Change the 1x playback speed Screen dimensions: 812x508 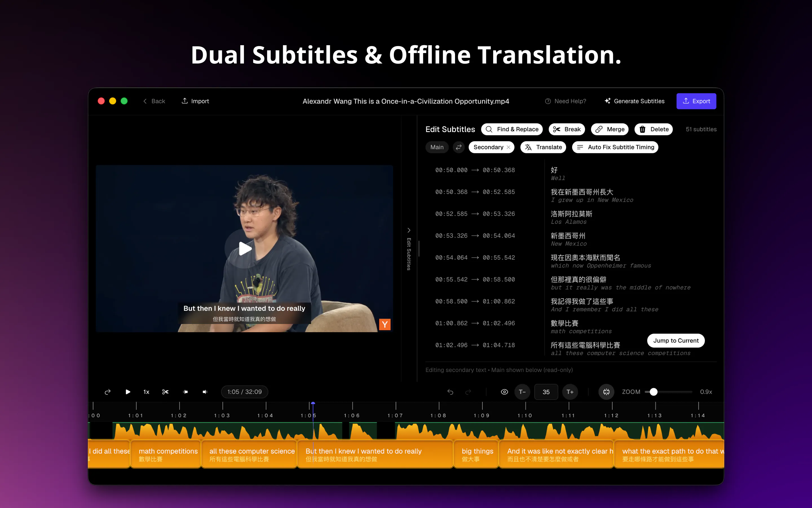point(146,392)
